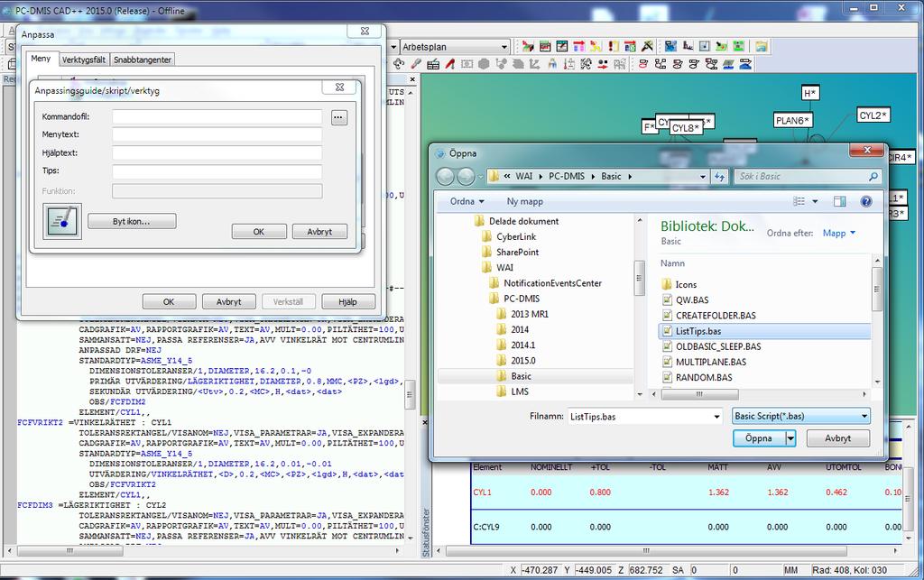Image resolution: width=924 pixels, height=580 pixels.
Task: Click the window-with-pencil edit toolbar icon
Action: (562, 46)
